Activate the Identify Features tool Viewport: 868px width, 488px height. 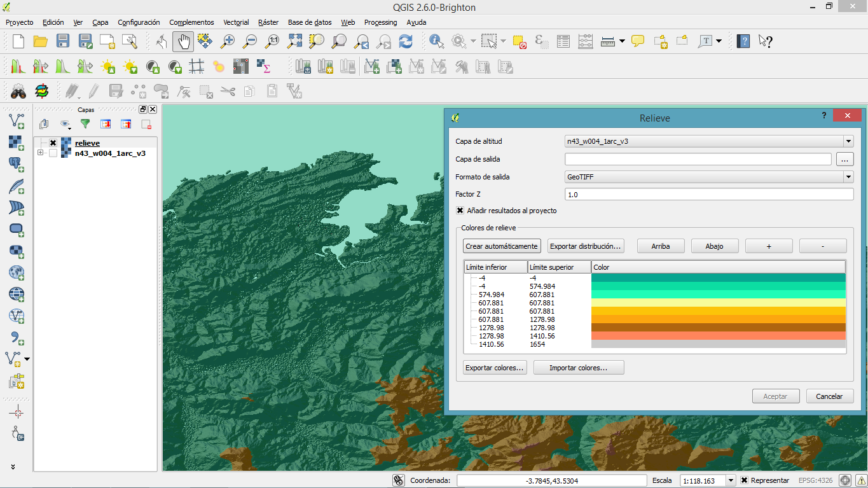[437, 41]
